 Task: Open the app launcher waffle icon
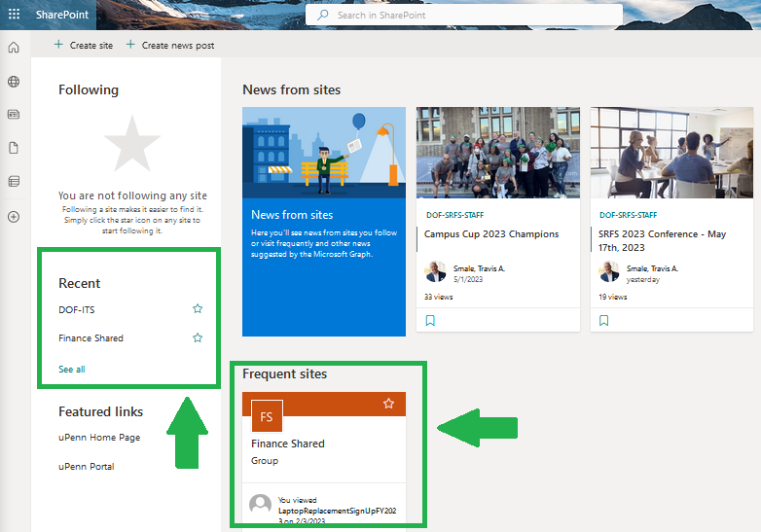coord(14,14)
